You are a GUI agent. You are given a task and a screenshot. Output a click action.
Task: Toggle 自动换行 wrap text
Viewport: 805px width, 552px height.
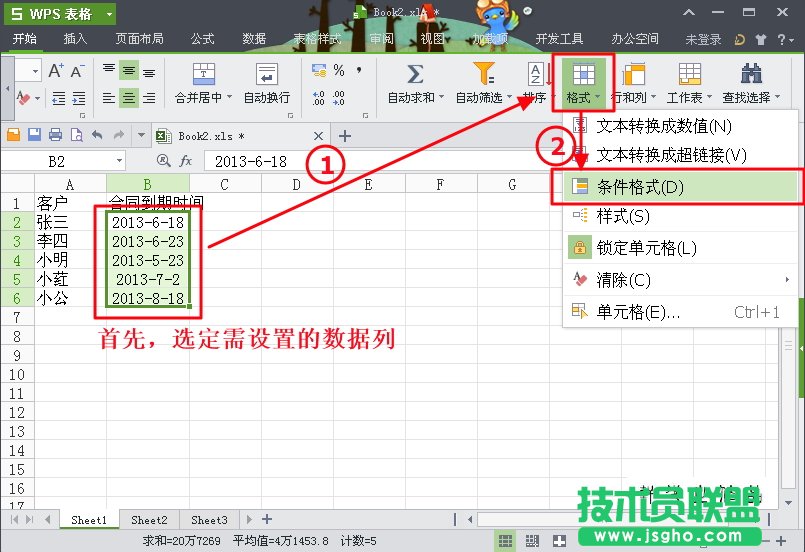[x=266, y=83]
